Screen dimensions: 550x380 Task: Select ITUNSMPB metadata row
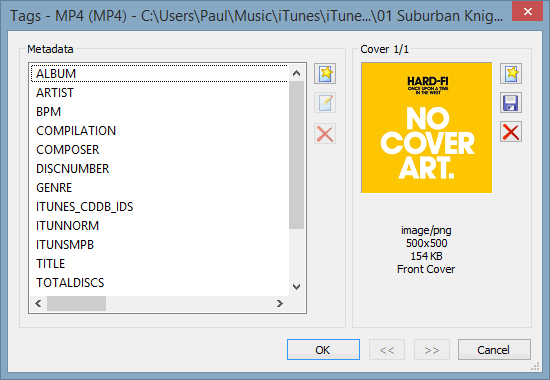click(x=159, y=245)
